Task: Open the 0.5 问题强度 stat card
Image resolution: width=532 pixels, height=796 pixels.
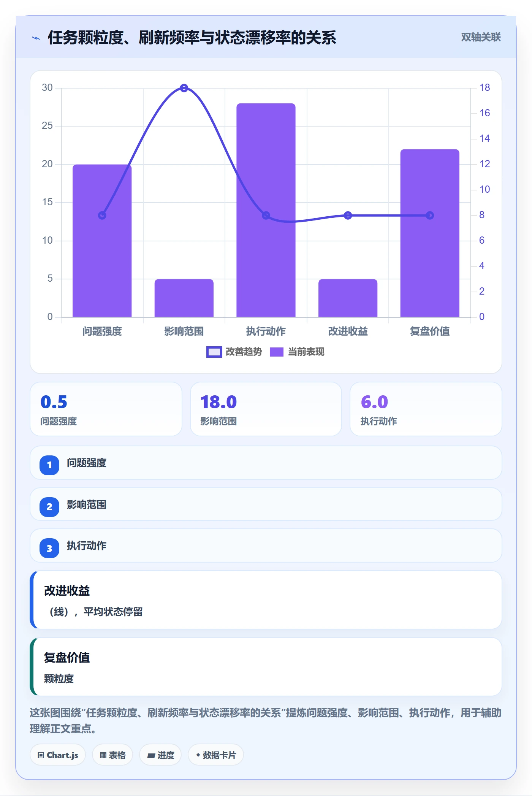Action: [106, 409]
